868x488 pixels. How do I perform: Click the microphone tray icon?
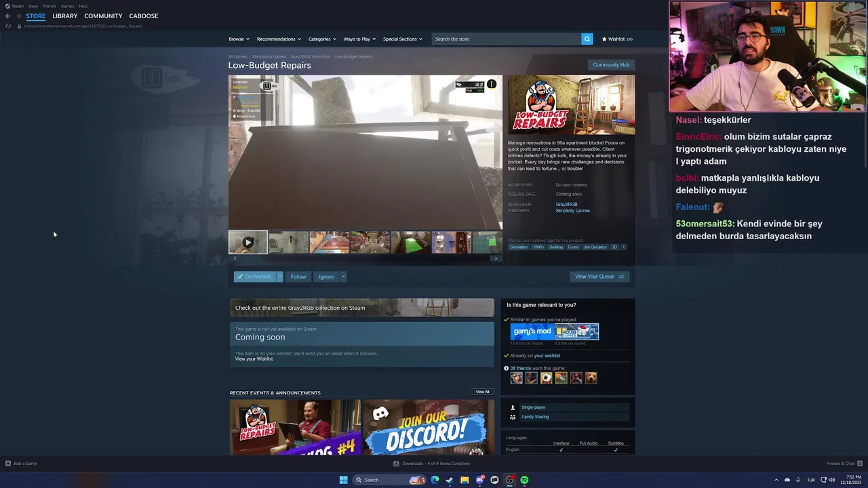point(798,480)
